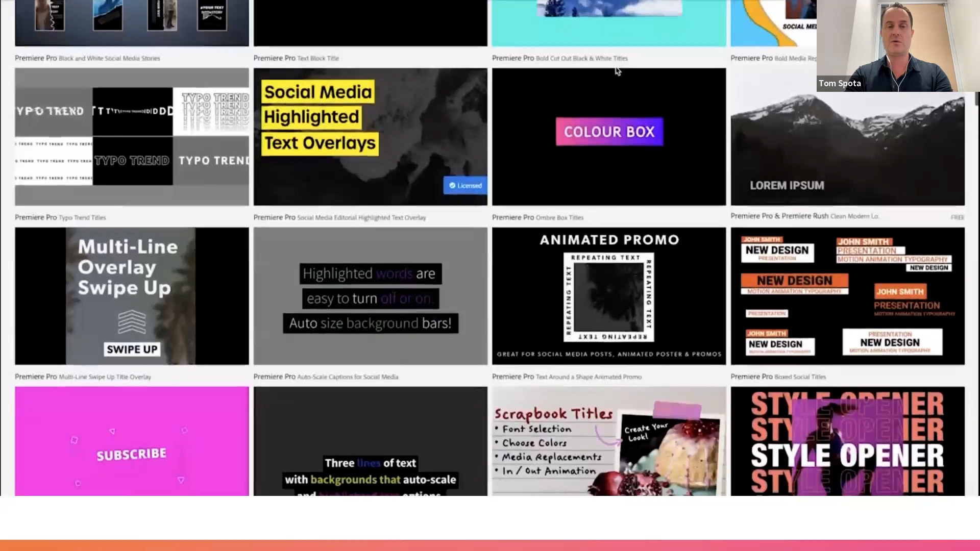Click the Style Opener template
The height and width of the screenshot is (551, 980).
[x=847, y=441]
